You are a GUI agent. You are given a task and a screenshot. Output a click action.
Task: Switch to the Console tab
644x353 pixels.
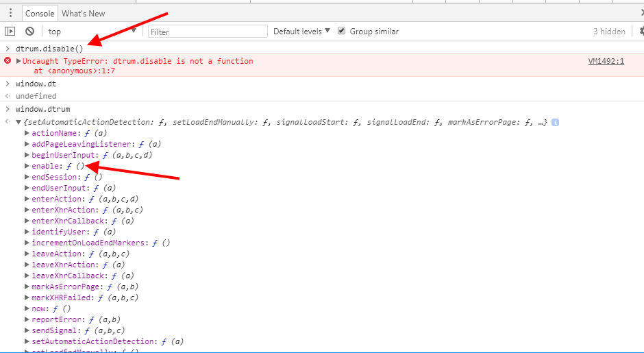40,14
